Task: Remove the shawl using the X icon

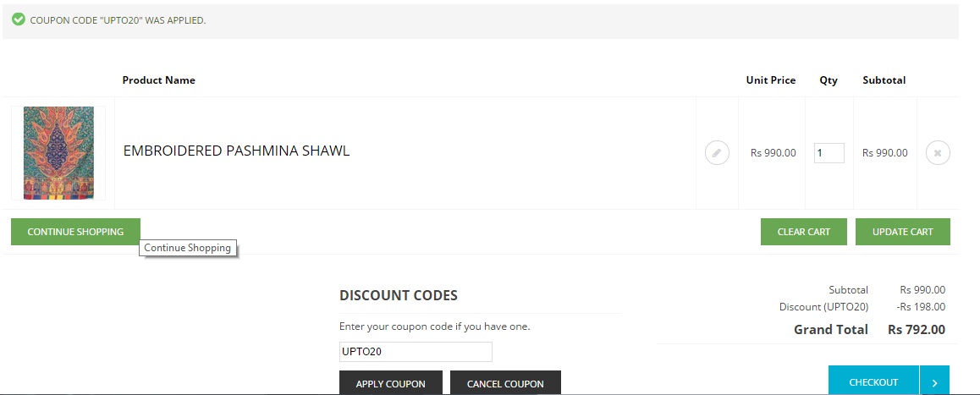Action: [938, 153]
